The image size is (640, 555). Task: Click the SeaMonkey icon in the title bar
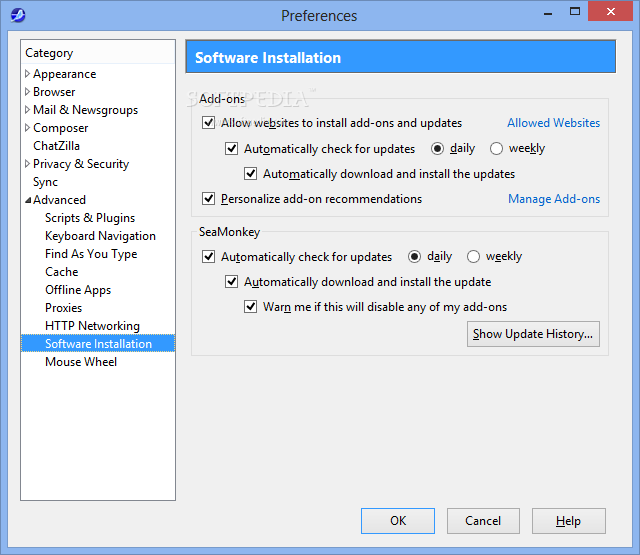pos(18,16)
